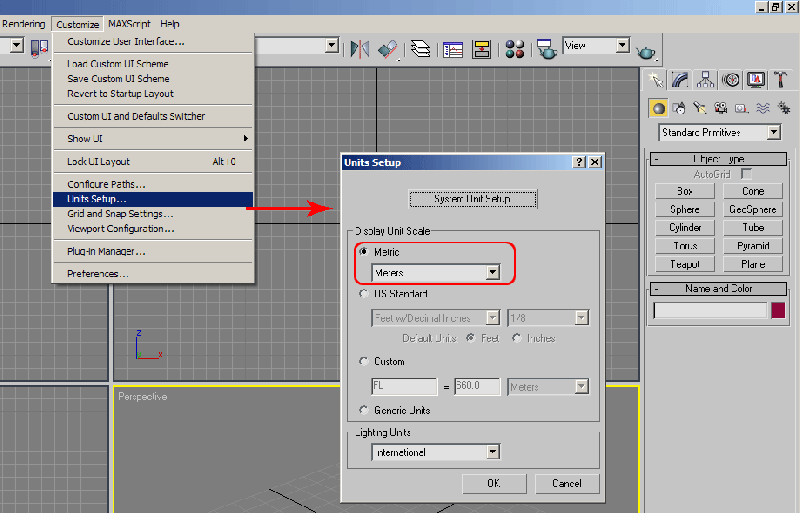Open the Layer Manager icon

[x=420, y=49]
